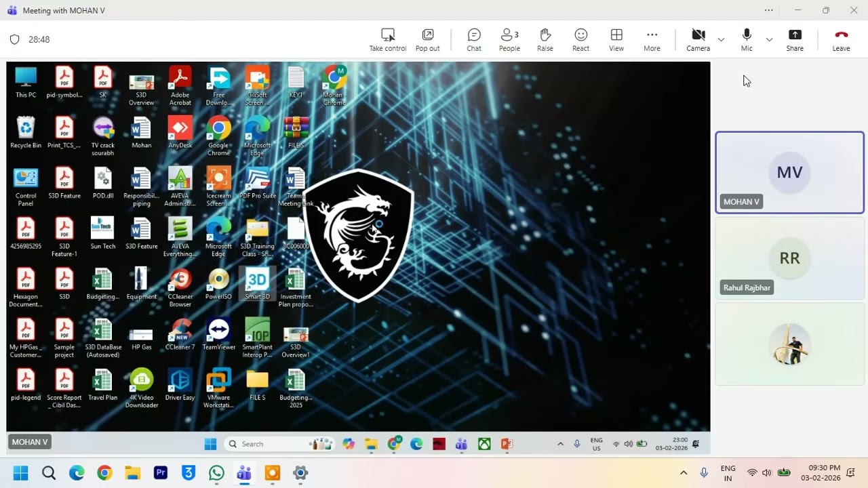Viewport: 868px width, 488px height.
Task: Click the AnyDesk desktop shortcut
Action: click(x=180, y=132)
